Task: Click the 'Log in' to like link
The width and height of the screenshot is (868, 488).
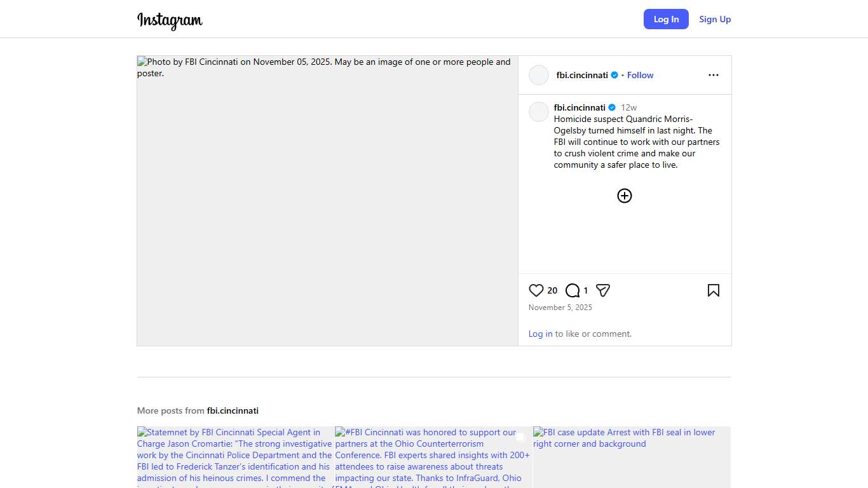Action: click(540, 334)
